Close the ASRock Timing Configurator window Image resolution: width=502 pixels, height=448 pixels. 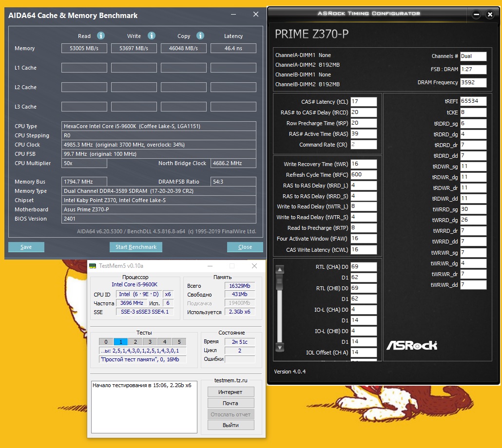(x=490, y=15)
